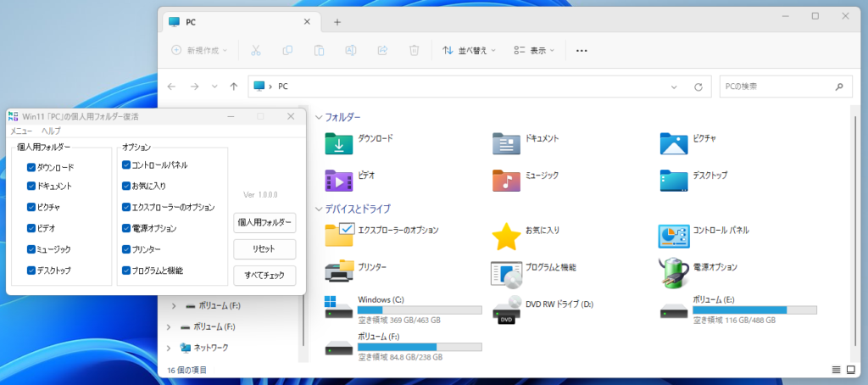Uncheck the ダウンロード checkbox

(x=31, y=167)
